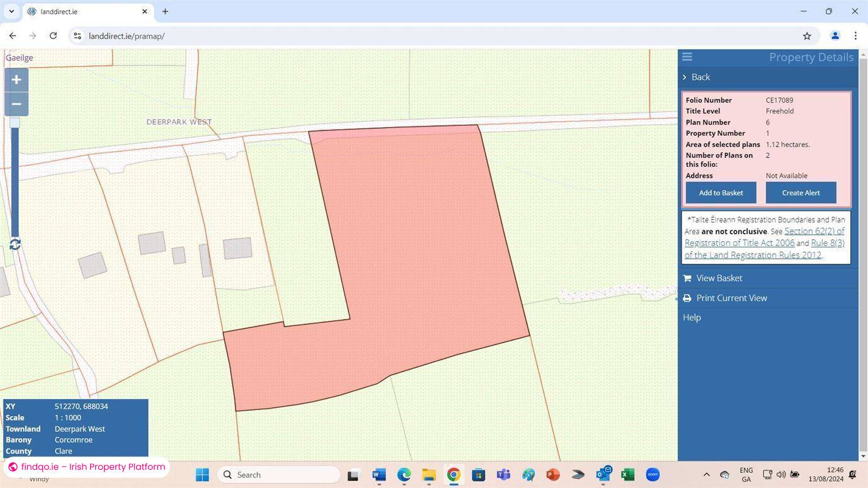Open the Help menu item

click(x=692, y=317)
